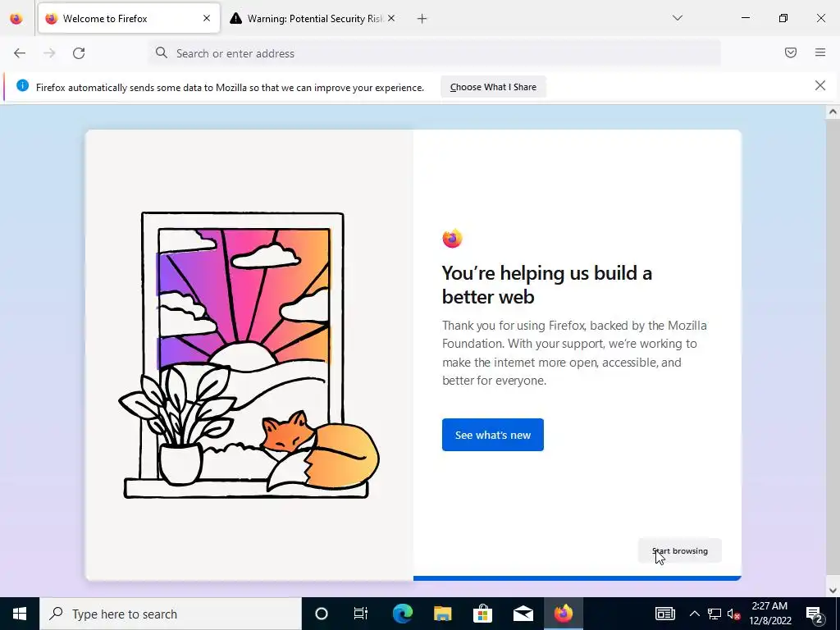
Task: Open Microsoft Store from taskbar
Action: click(x=482, y=614)
